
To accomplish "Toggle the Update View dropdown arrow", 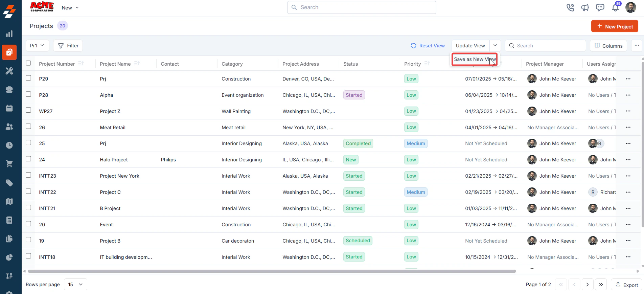I will point(495,45).
